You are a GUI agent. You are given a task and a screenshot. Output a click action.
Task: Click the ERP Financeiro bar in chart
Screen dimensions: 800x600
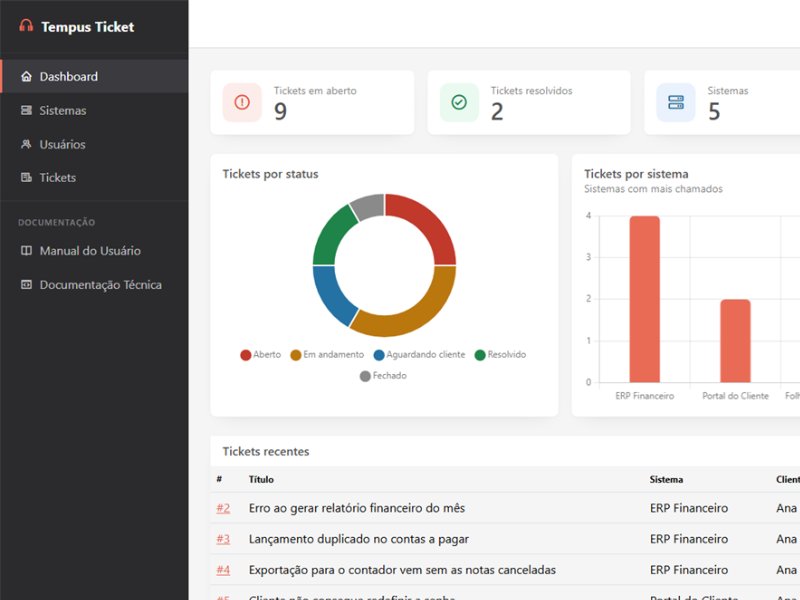point(644,299)
